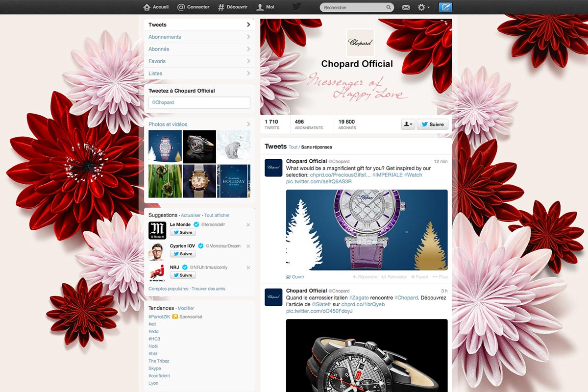Open Listes in sidebar

tap(199, 73)
